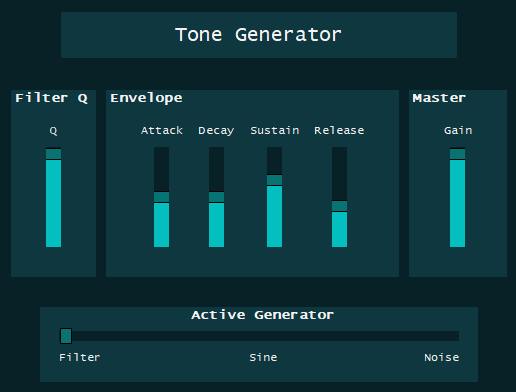Select the Sine generator option

tap(263, 358)
